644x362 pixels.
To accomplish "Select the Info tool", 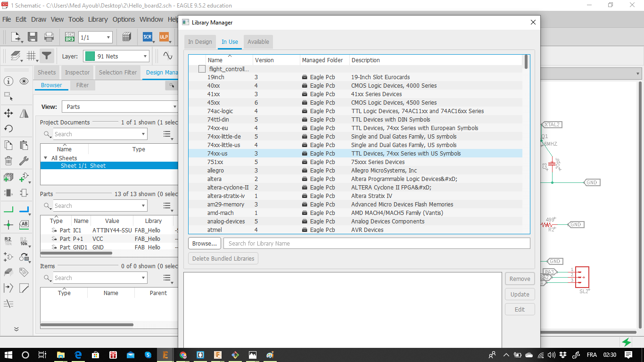I will tap(8, 81).
